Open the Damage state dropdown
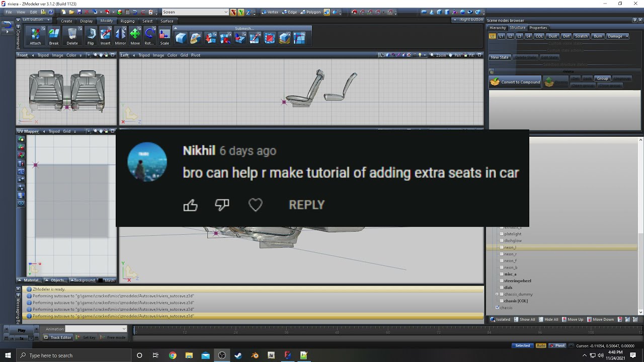644x362 pixels. click(617, 36)
